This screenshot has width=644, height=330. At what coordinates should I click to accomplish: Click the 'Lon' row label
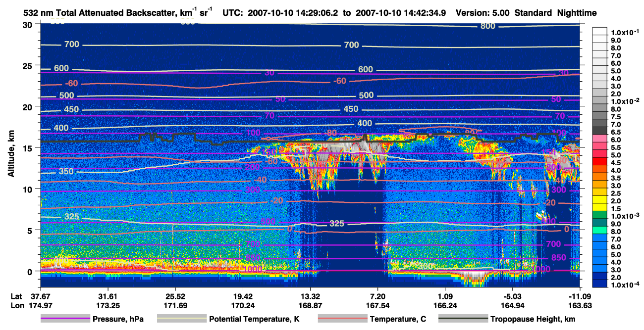click(16, 306)
